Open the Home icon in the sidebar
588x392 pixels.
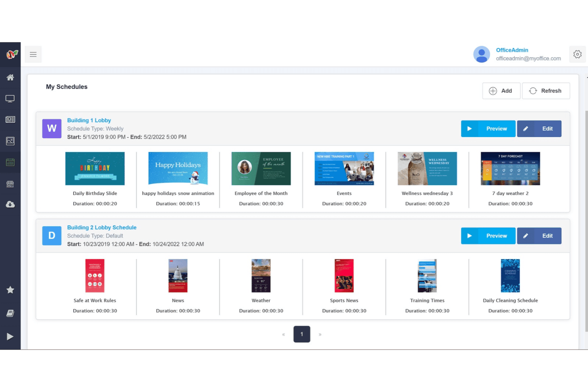(x=10, y=77)
